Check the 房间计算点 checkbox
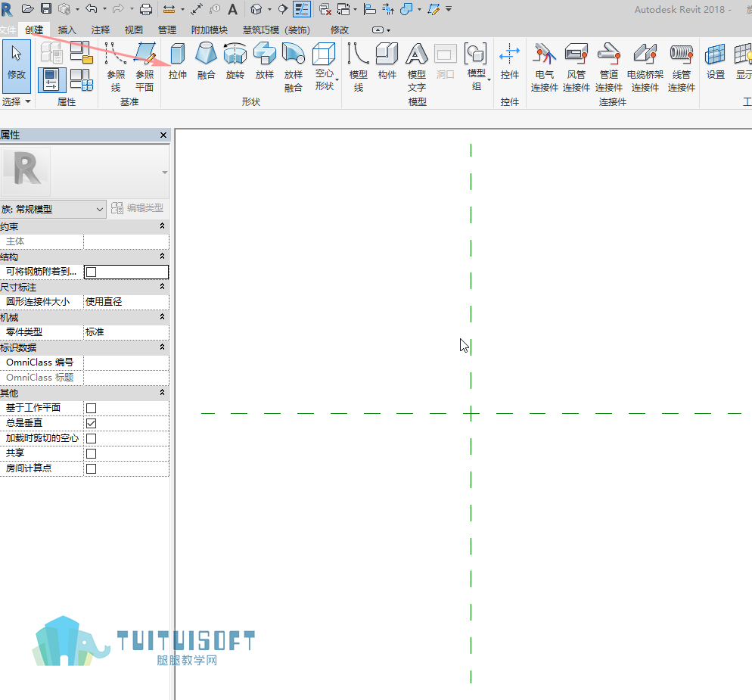This screenshot has width=752, height=700. click(91, 468)
